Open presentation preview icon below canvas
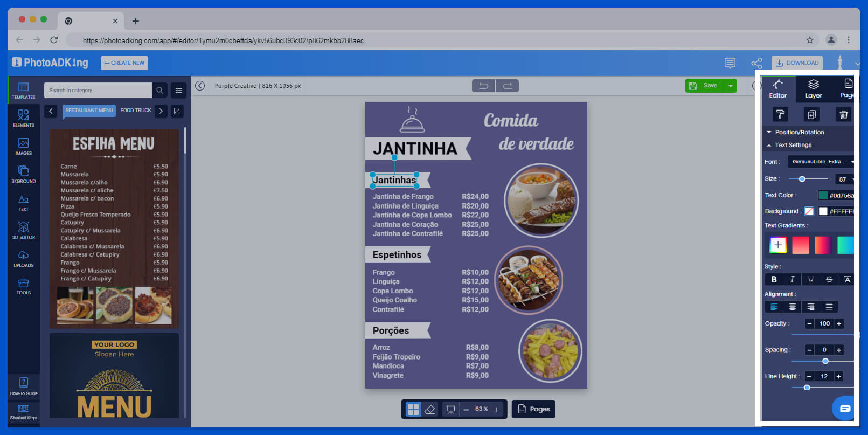The width and height of the screenshot is (868, 435). [451, 409]
